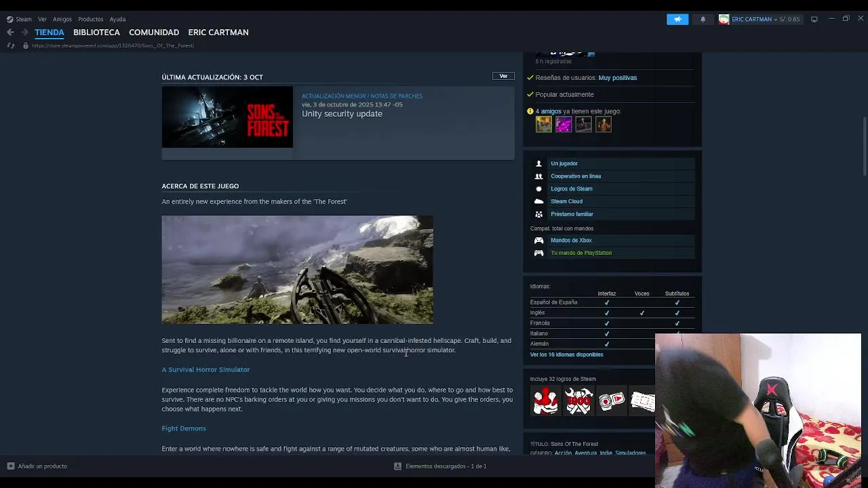Click the back navigation arrow
The image size is (868, 488).
pyautogui.click(x=10, y=32)
